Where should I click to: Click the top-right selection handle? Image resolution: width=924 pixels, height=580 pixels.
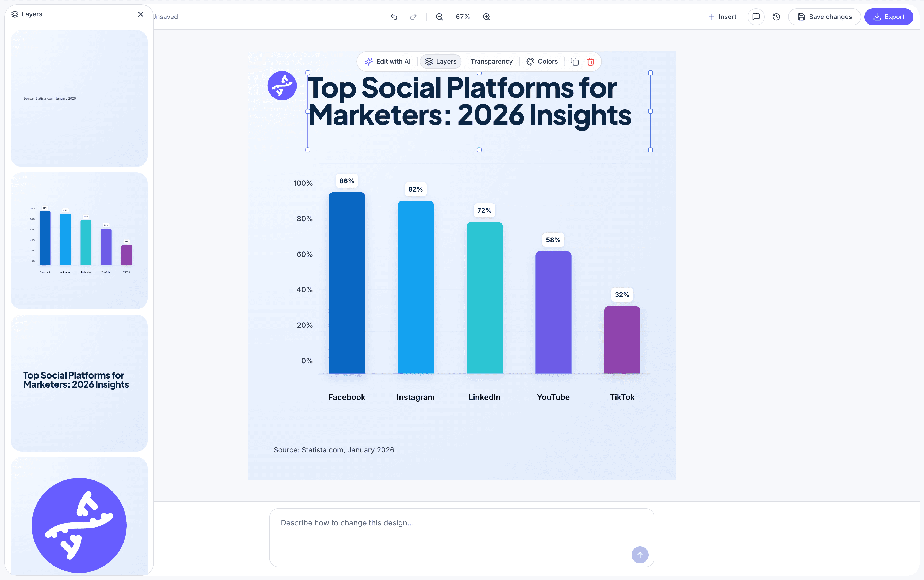tap(650, 73)
